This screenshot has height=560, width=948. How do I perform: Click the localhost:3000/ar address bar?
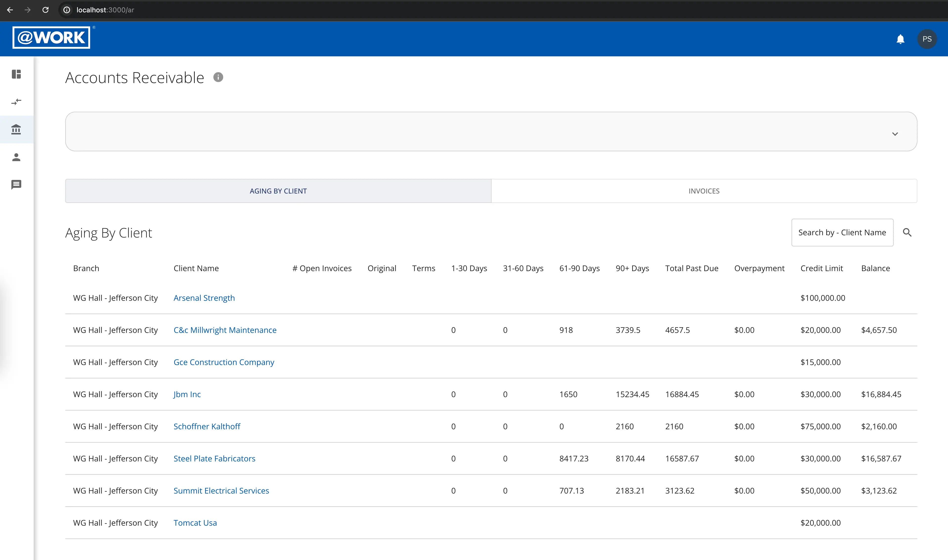[x=105, y=10]
